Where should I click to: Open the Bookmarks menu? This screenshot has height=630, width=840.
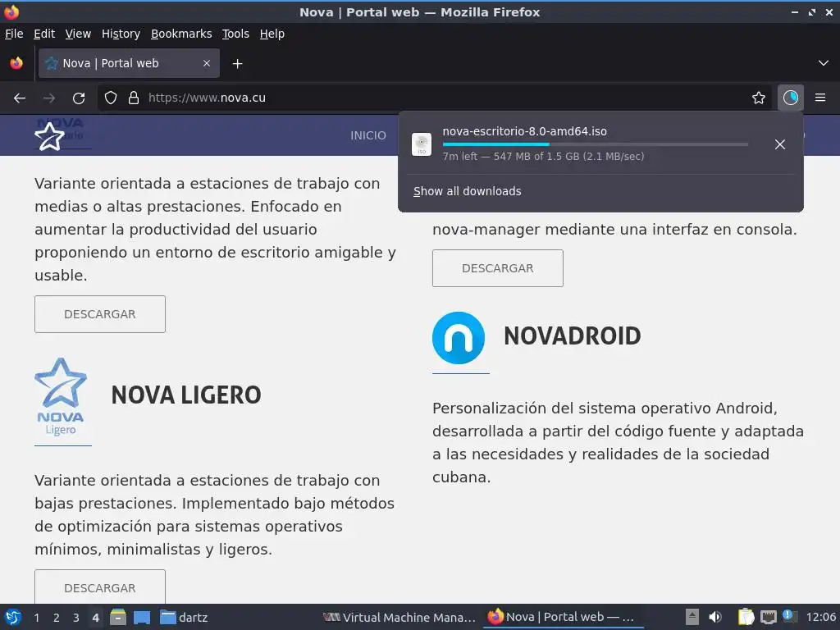pyautogui.click(x=181, y=34)
